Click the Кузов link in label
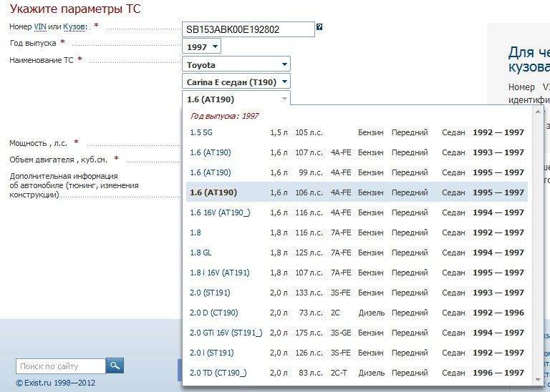 pos(74,26)
